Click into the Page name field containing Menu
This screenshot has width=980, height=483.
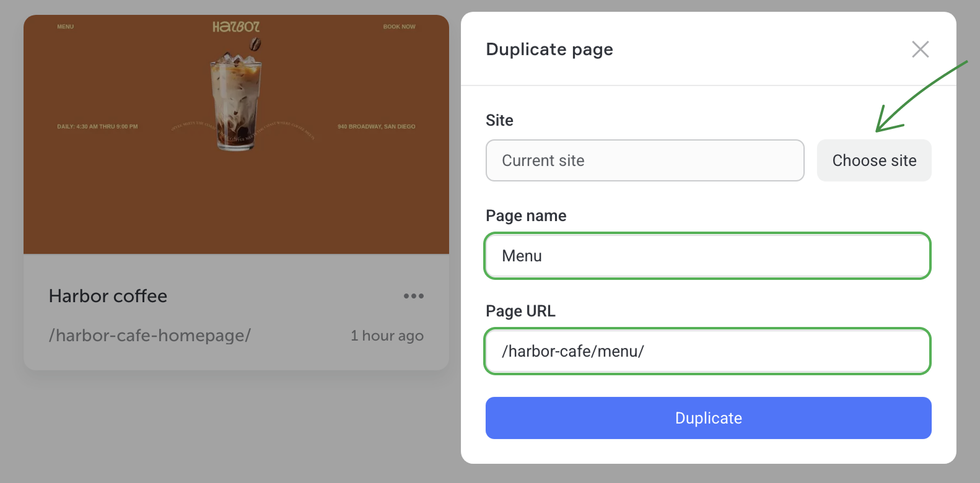click(x=707, y=256)
